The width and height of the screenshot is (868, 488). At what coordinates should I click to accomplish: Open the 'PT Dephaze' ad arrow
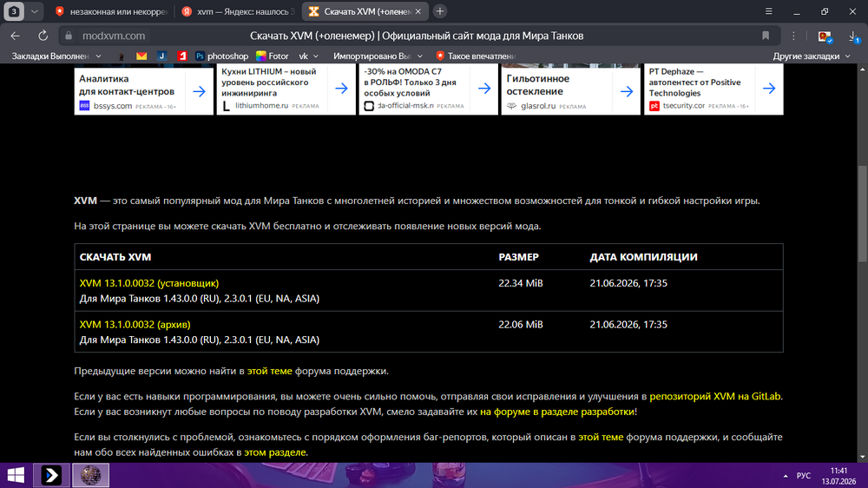pos(769,89)
